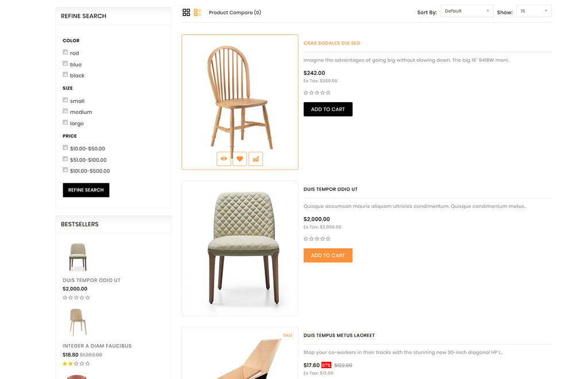The height and width of the screenshot is (379, 588).
Task: Click star rating under Integer A Diam Faucibus
Action: click(76, 363)
